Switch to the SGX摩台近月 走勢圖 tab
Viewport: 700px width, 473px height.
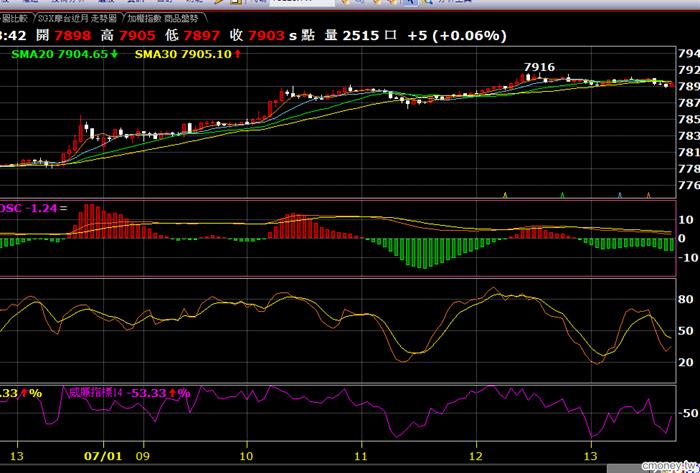coord(77,18)
